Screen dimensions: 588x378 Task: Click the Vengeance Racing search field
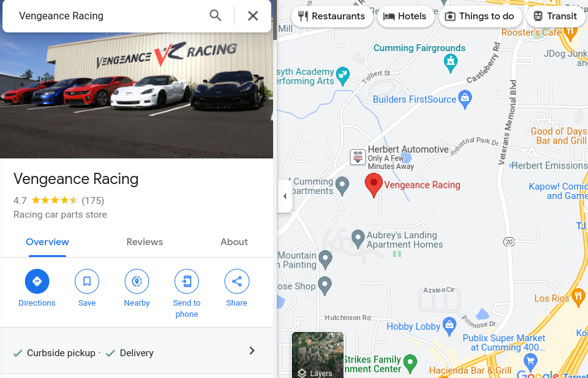coord(108,16)
